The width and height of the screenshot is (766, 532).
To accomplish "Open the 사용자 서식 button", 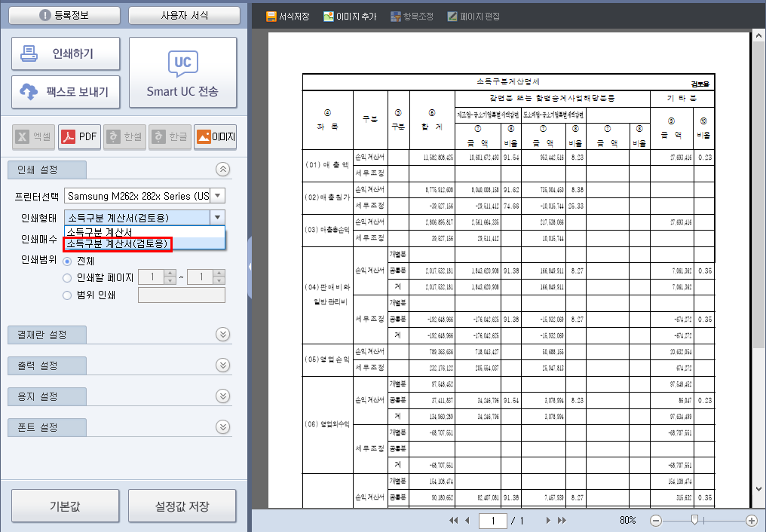I will (x=184, y=16).
